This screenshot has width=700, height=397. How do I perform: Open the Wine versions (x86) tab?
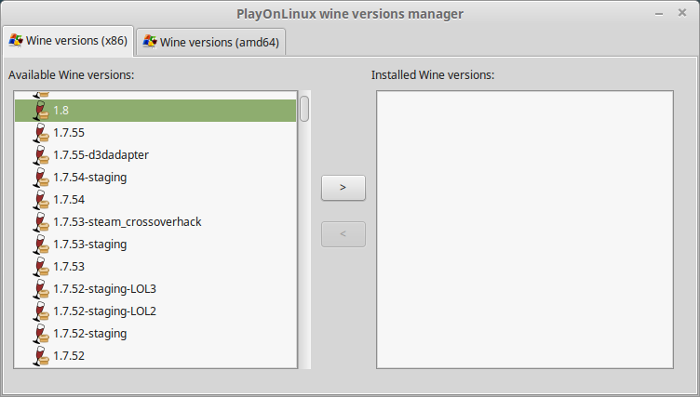68,41
